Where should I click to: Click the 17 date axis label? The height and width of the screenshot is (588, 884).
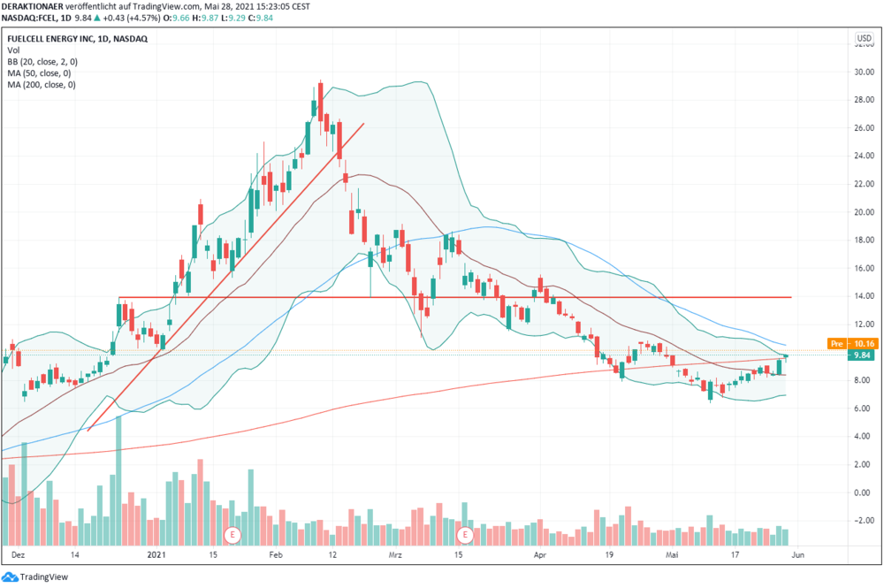click(735, 554)
